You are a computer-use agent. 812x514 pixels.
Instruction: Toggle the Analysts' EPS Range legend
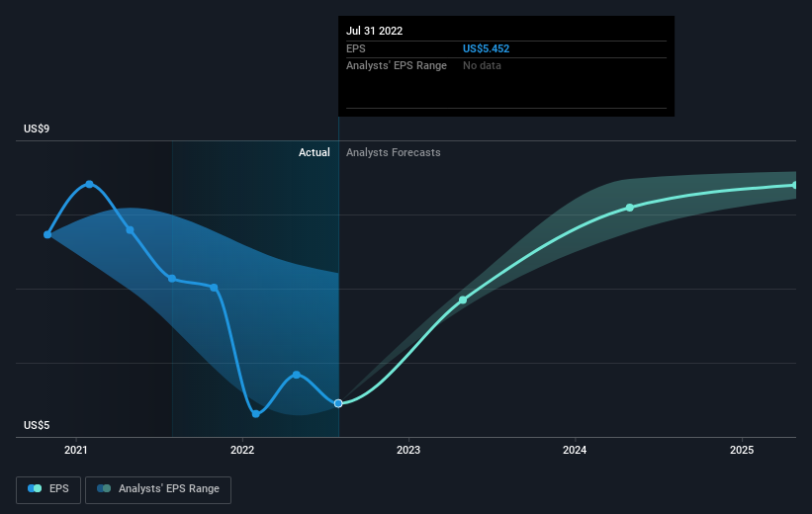(158, 489)
